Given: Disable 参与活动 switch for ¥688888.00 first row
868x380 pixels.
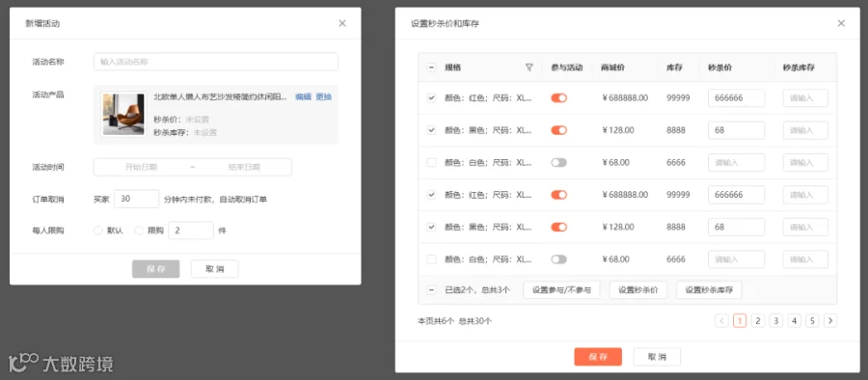Looking at the screenshot, I should click(558, 98).
